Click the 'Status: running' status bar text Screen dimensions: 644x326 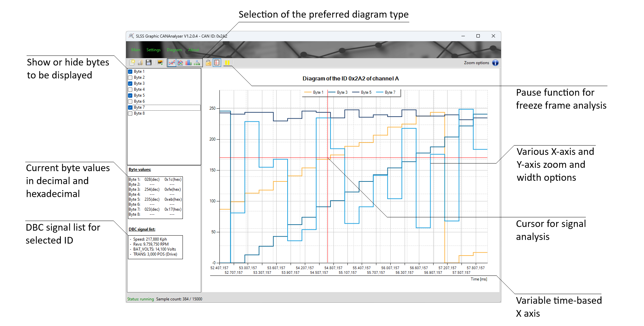coord(141,299)
